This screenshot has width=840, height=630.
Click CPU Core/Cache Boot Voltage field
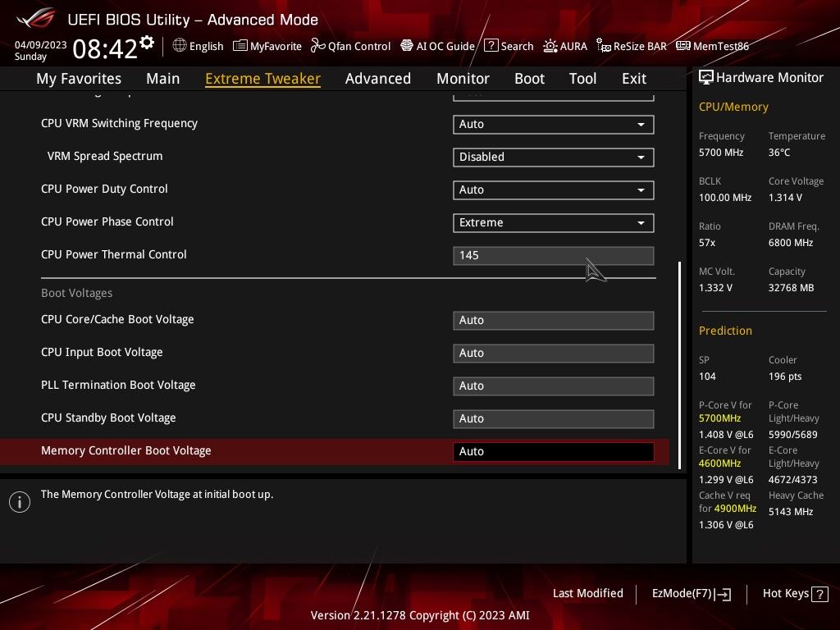pos(553,321)
